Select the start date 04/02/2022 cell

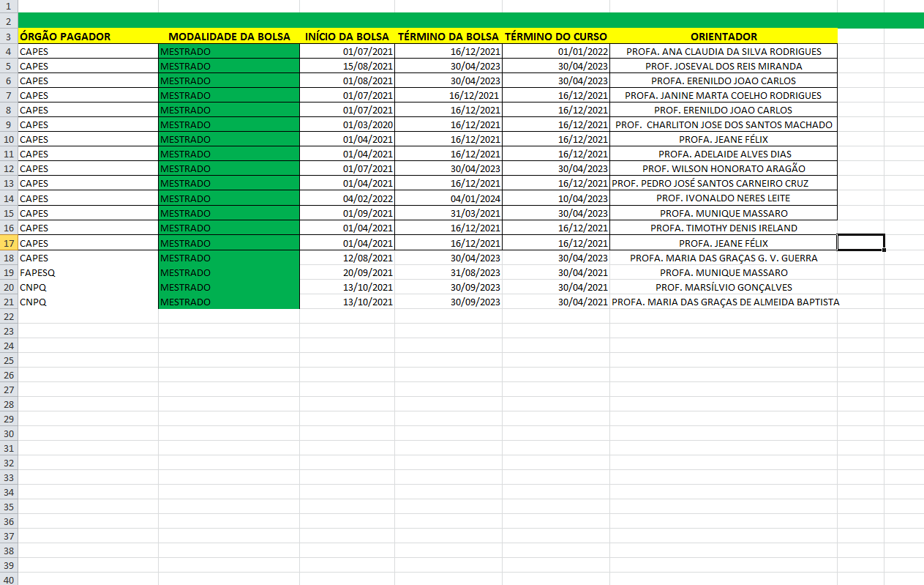click(347, 198)
